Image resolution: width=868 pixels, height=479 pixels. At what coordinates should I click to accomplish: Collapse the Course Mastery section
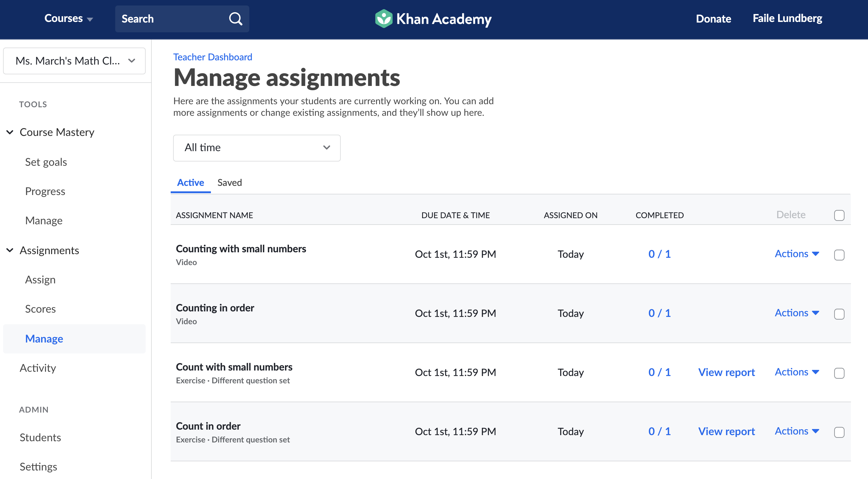click(9, 132)
